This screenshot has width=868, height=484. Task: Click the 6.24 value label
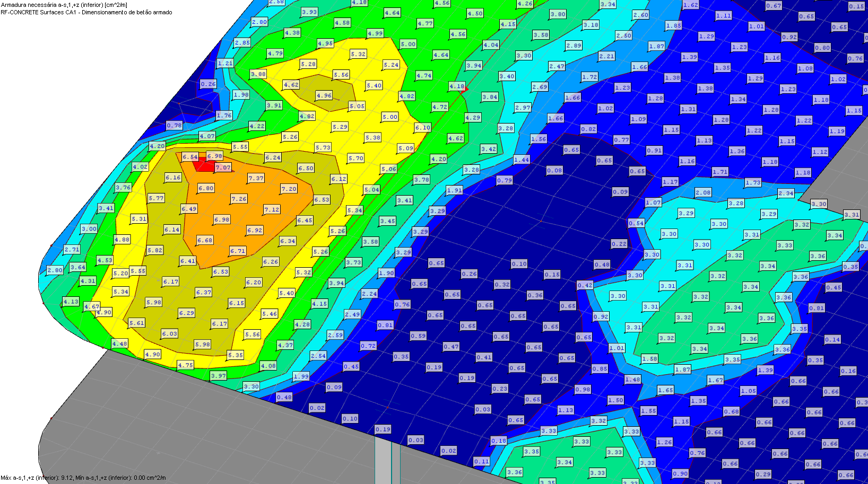coord(273,157)
